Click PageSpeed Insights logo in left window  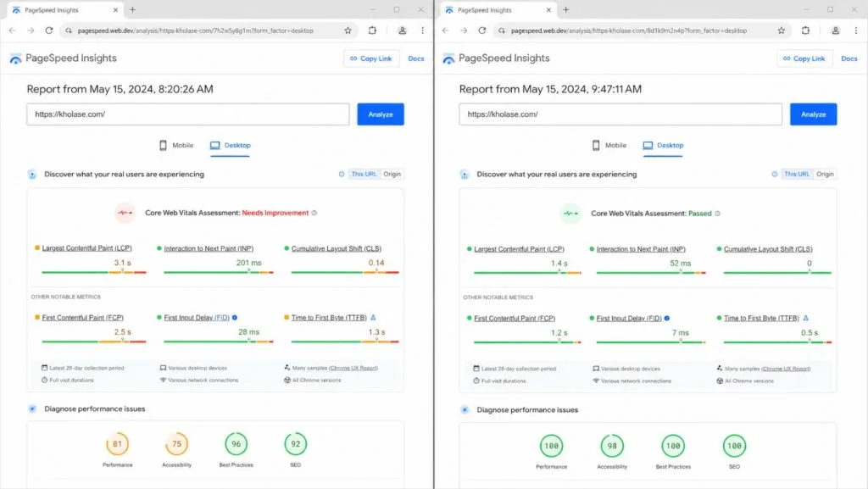pyautogui.click(x=63, y=58)
